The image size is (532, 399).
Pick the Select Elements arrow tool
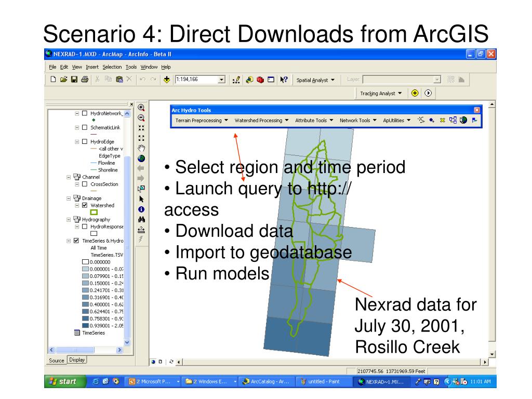tap(141, 199)
